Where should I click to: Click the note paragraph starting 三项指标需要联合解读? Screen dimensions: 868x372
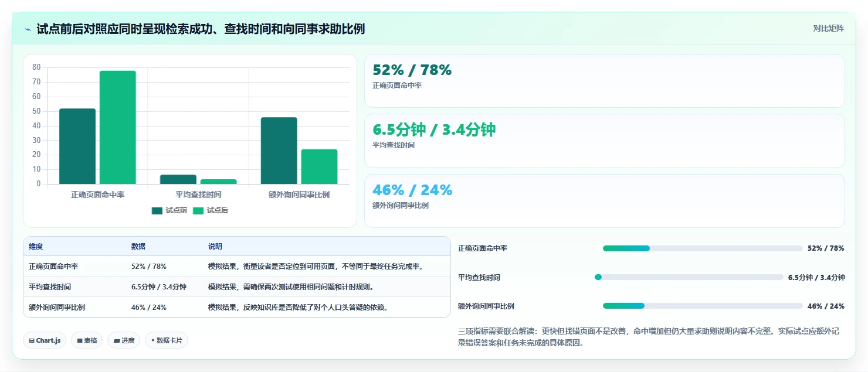pos(649,337)
